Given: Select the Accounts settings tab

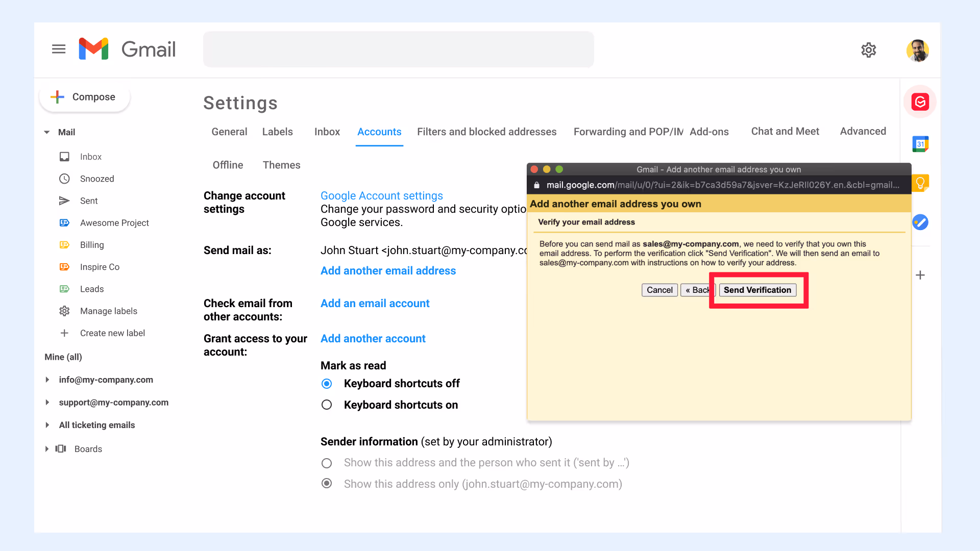Looking at the screenshot, I should pyautogui.click(x=379, y=132).
